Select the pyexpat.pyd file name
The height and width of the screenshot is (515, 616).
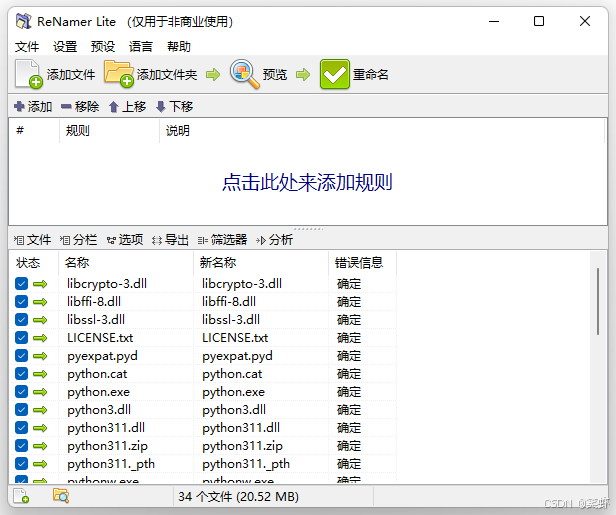tap(102, 356)
